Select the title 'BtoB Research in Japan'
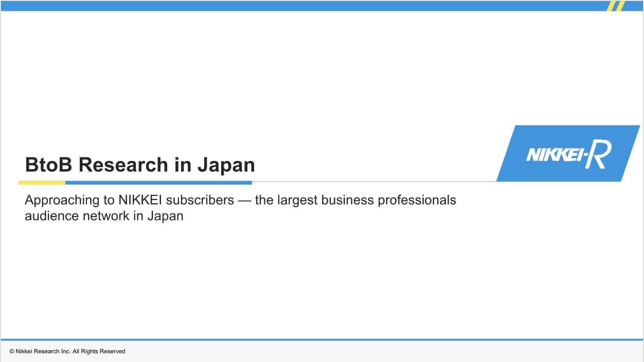644x362 pixels. tap(140, 165)
